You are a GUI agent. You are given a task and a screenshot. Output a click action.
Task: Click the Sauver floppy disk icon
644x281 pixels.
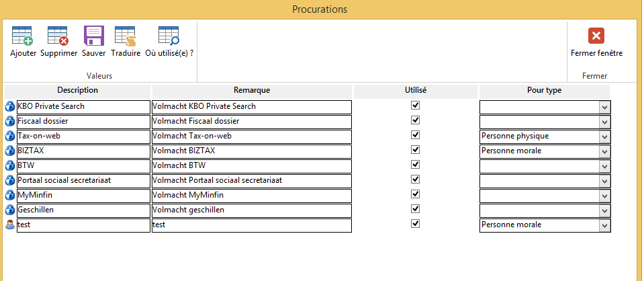[93, 36]
